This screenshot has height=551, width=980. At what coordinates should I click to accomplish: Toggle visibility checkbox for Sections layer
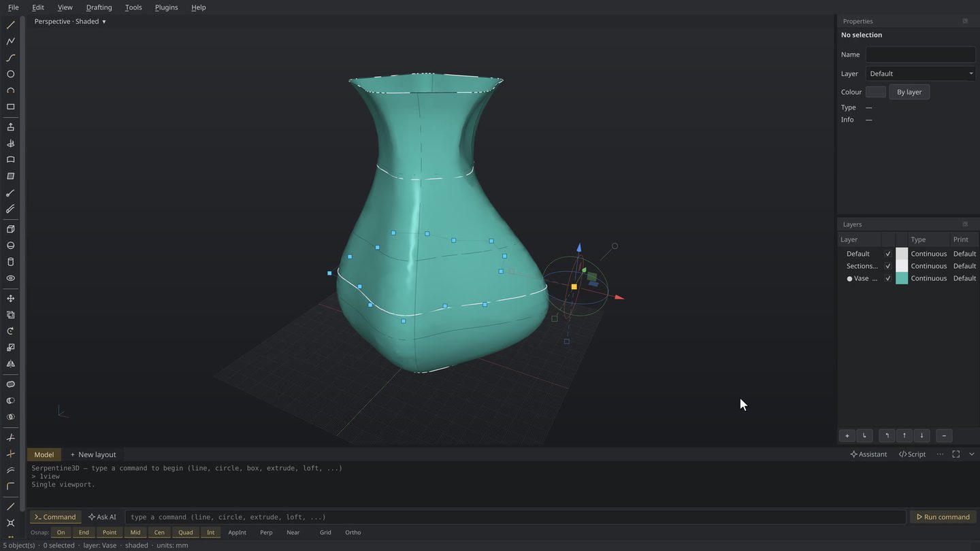887,266
